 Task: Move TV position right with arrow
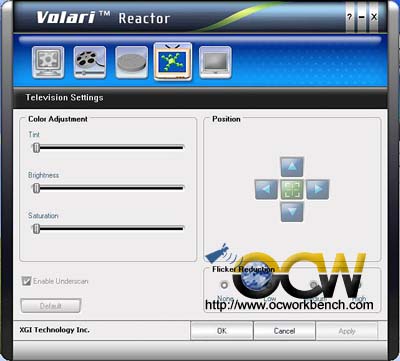click(x=318, y=189)
